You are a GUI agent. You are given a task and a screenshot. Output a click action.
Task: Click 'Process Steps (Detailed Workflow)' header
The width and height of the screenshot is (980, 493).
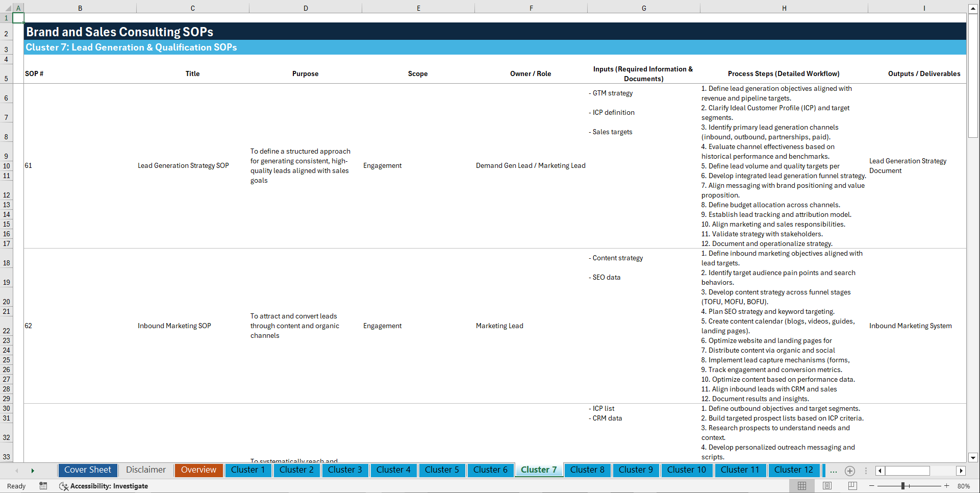[x=784, y=73]
